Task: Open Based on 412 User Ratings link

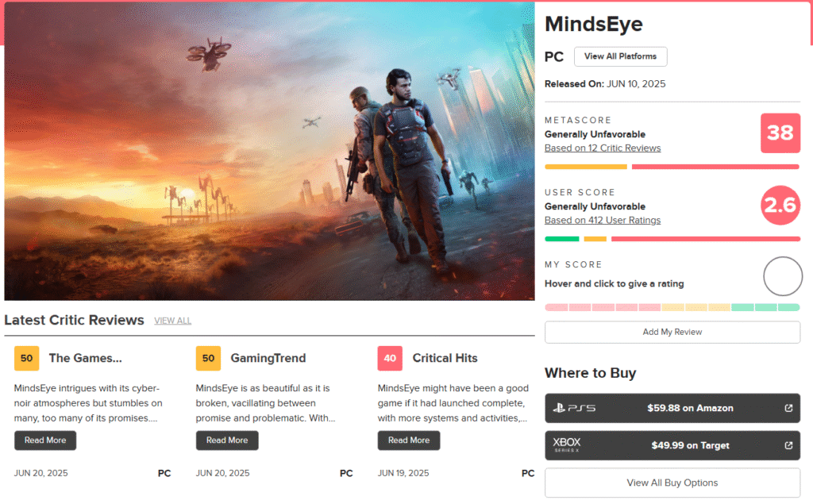Action: [603, 221]
